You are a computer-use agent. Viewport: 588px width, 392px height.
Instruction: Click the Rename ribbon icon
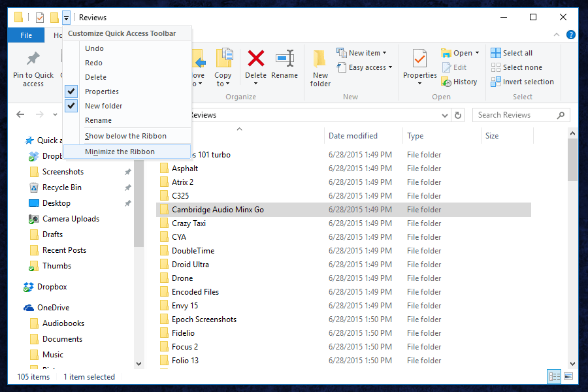[x=285, y=58]
